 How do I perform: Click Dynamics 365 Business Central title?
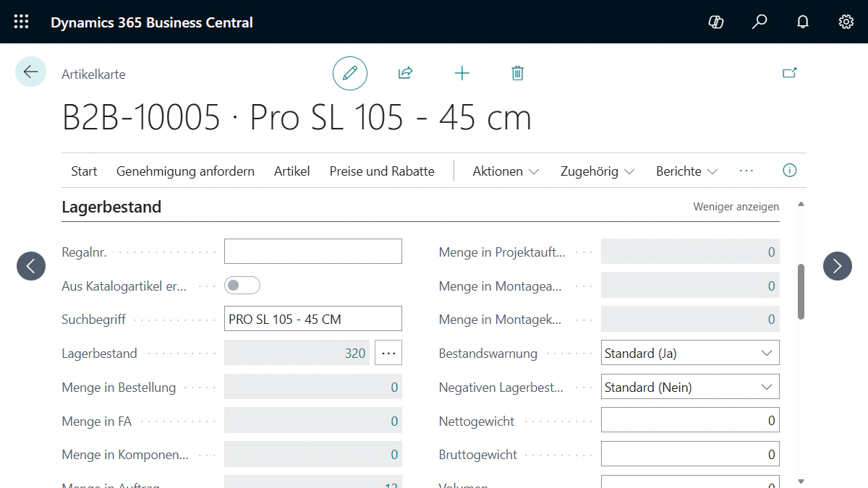[152, 22]
